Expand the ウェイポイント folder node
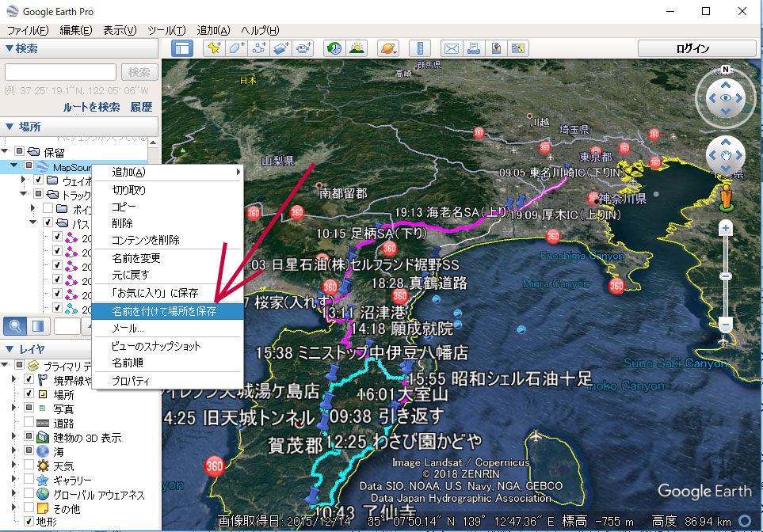763x532 pixels. [x=23, y=180]
